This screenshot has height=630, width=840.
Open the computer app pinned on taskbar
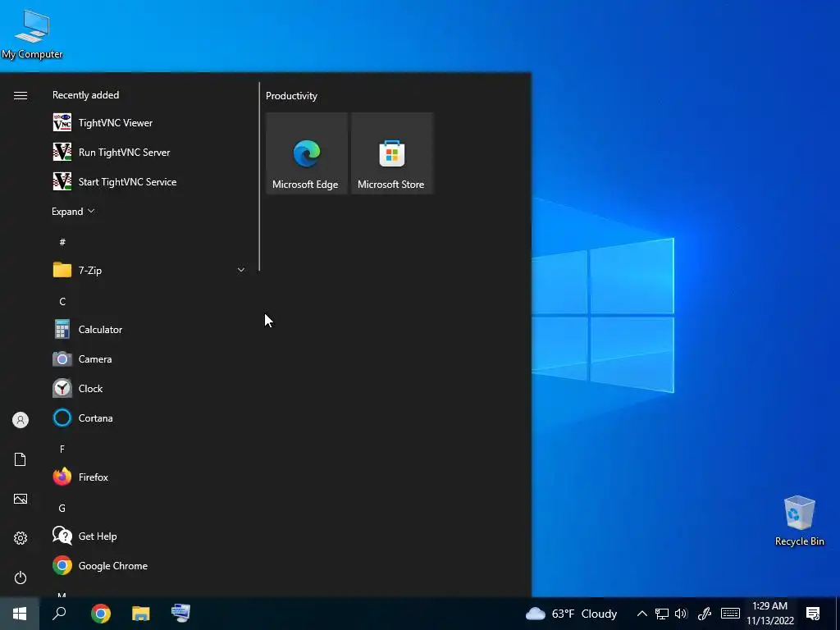pyautogui.click(x=181, y=614)
